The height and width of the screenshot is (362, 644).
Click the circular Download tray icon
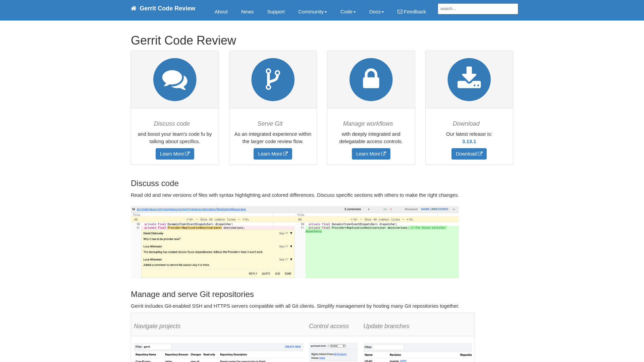tap(469, 79)
